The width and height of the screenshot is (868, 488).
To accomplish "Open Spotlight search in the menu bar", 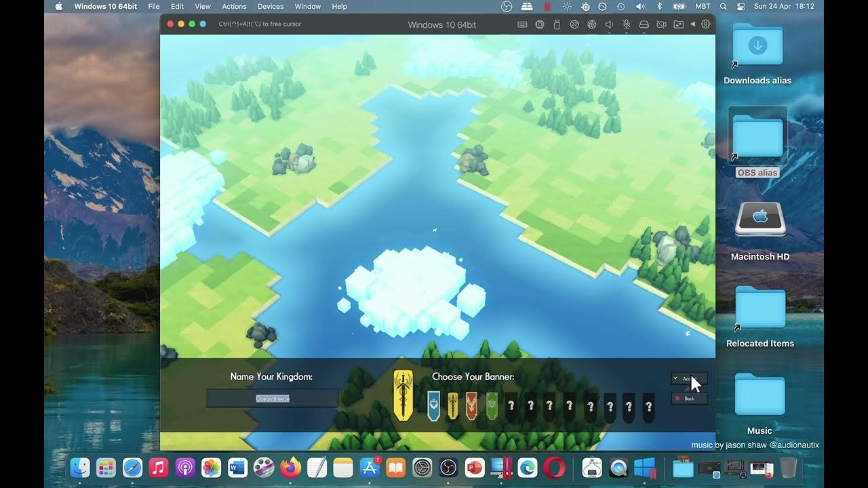I will [x=723, y=6].
